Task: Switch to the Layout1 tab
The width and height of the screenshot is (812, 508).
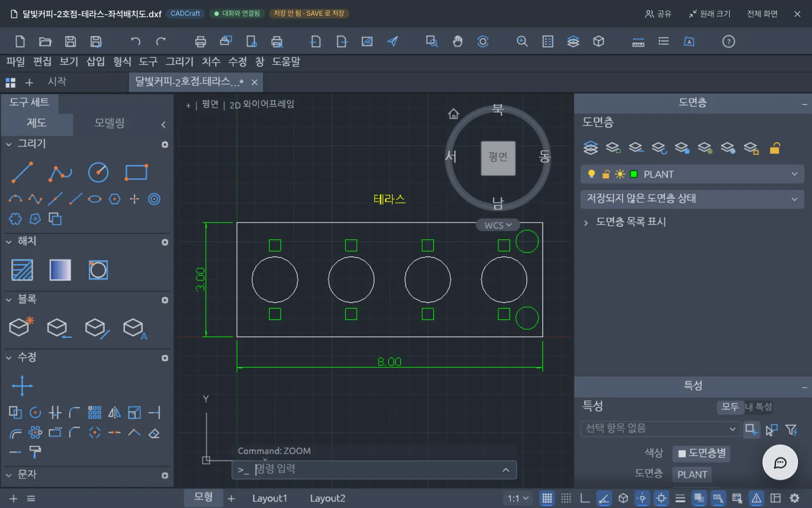Action: click(x=269, y=498)
